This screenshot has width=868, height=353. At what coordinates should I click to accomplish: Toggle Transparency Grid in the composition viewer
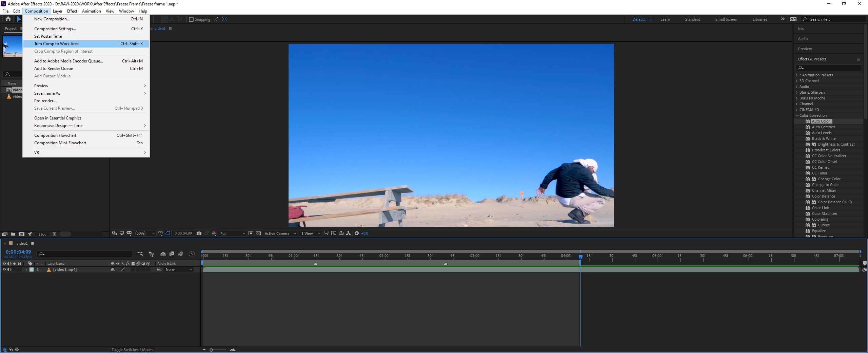(258, 234)
